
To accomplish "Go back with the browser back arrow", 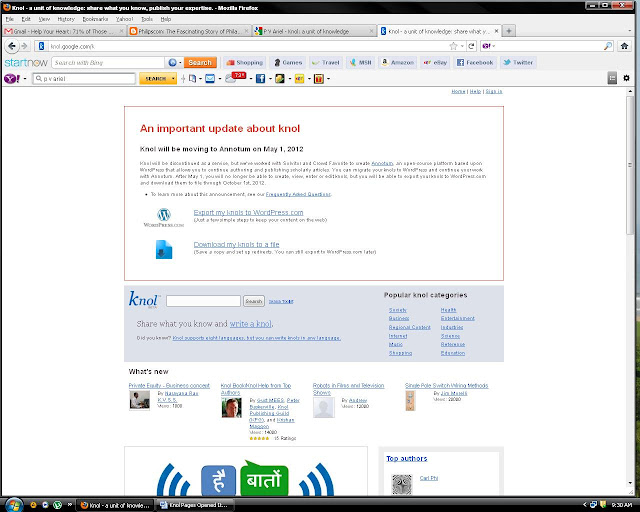I will pyautogui.click(x=11, y=46).
